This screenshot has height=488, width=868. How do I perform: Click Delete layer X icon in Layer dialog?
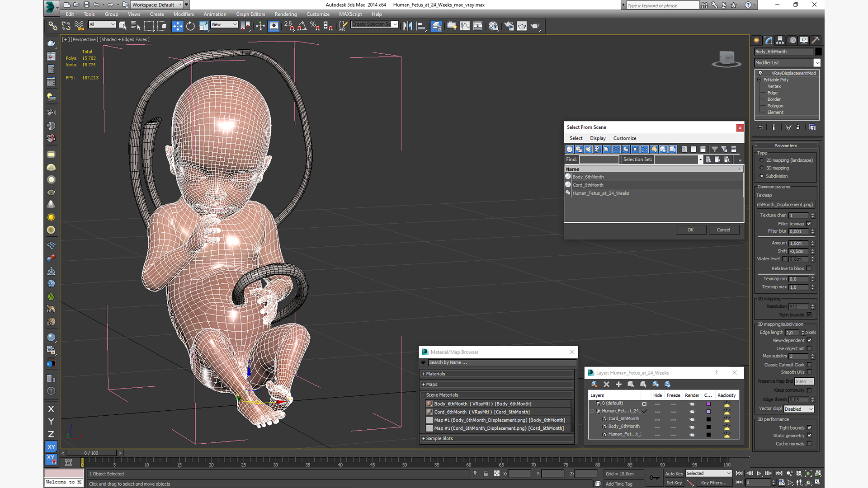click(606, 385)
